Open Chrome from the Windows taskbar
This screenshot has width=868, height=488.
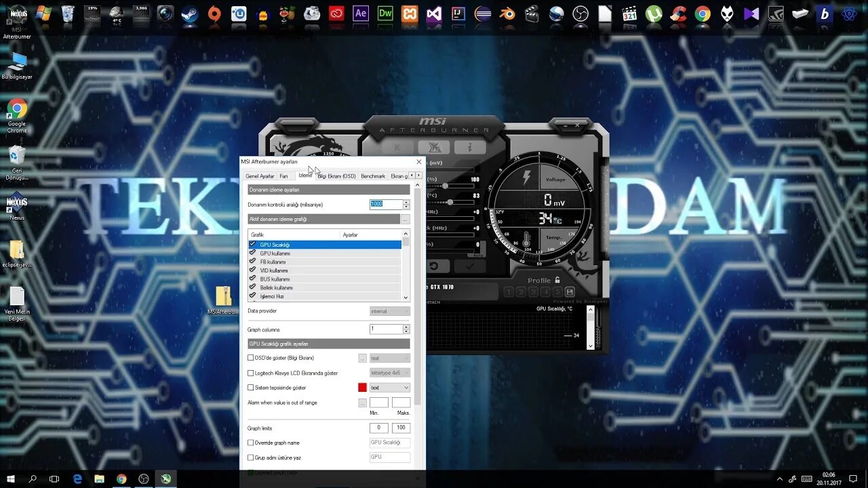point(121,479)
